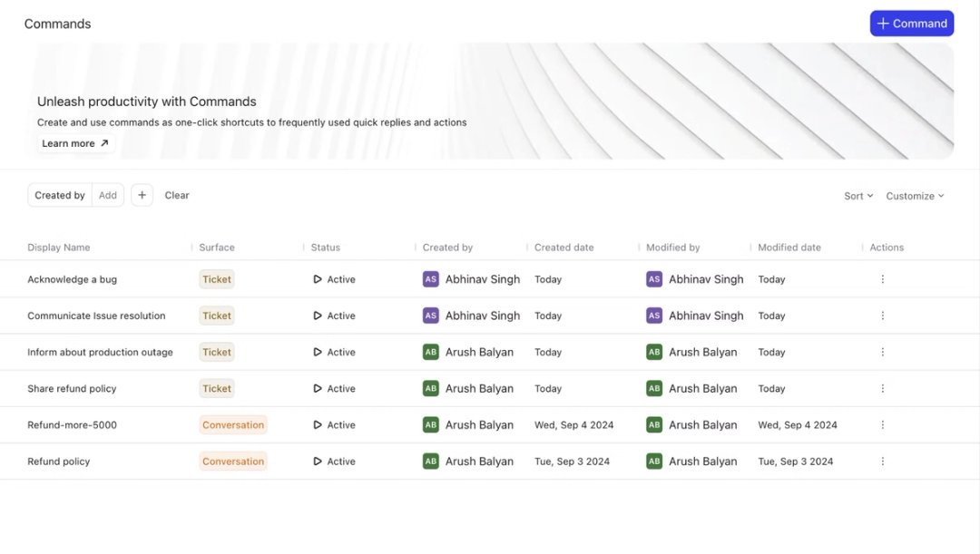Expand the Sort dropdown
This screenshot has width=980, height=554.
pos(858,196)
